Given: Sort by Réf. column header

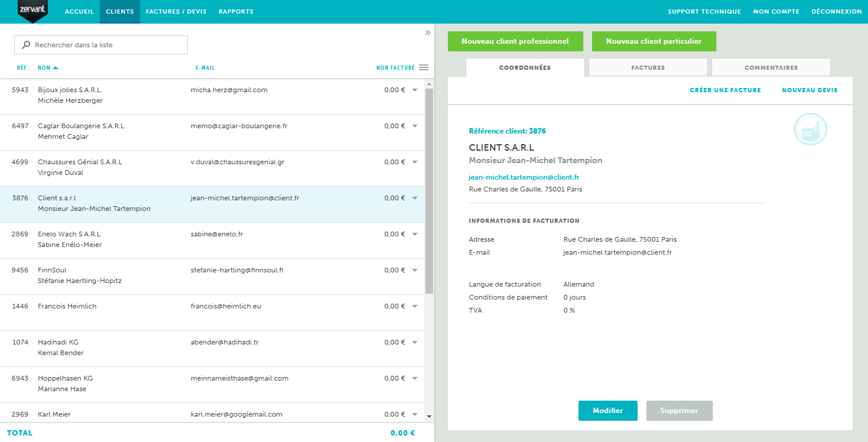Looking at the screenshot, I should click(x=22, y=68).
